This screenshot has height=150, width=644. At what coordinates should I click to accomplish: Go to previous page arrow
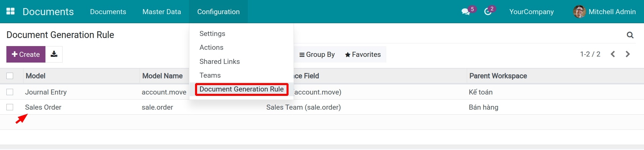(613, 54)
